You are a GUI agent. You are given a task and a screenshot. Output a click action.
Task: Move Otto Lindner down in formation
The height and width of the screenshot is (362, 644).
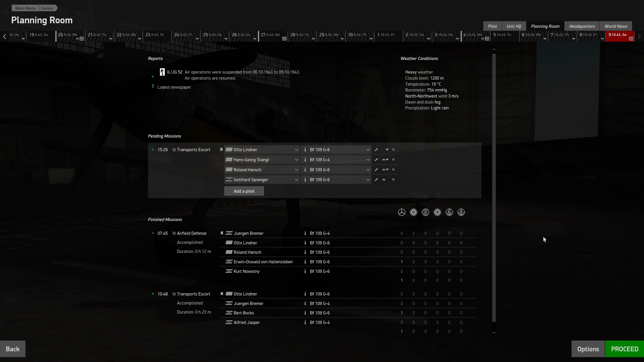pyautogui.click(x=387, y=150)
